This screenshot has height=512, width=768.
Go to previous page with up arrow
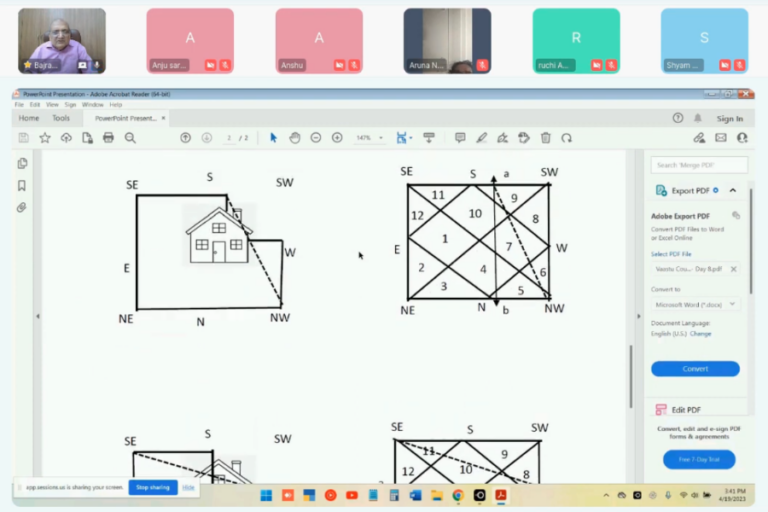pyautogui.click(x=186, y=138)
